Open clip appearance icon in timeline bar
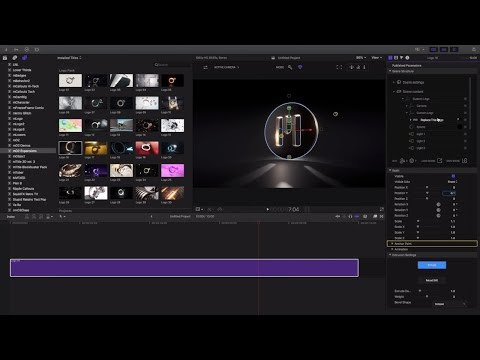This screenshot has height=360, width=480. click(x=365, y=216)
